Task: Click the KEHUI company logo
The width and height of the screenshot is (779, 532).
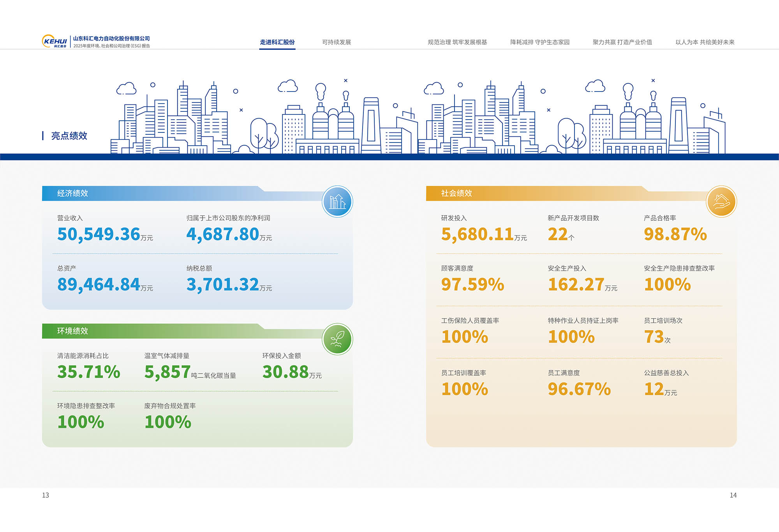Action: click(x=55, y=41)
